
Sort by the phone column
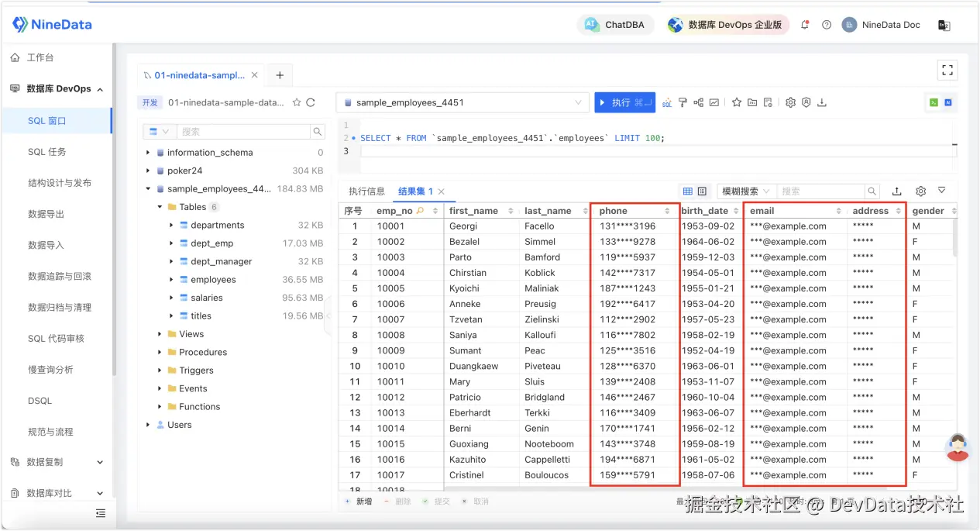point(667,211)
